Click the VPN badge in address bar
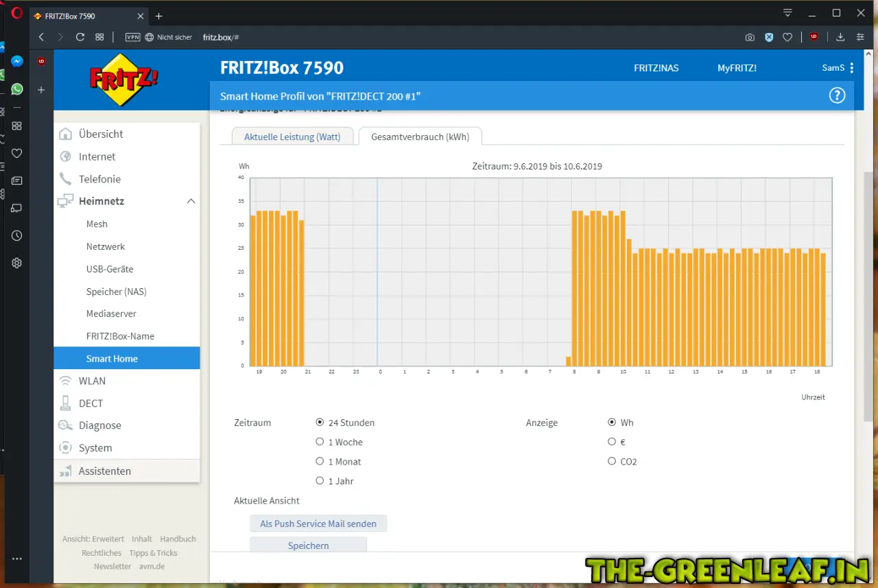The height and width of the screenshot is (588, 878). [x=132, y=37]
